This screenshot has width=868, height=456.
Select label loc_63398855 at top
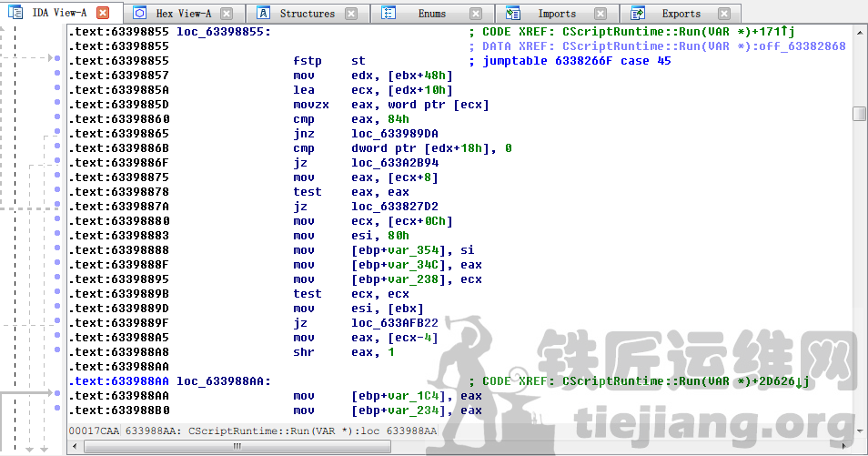[224, 32]
